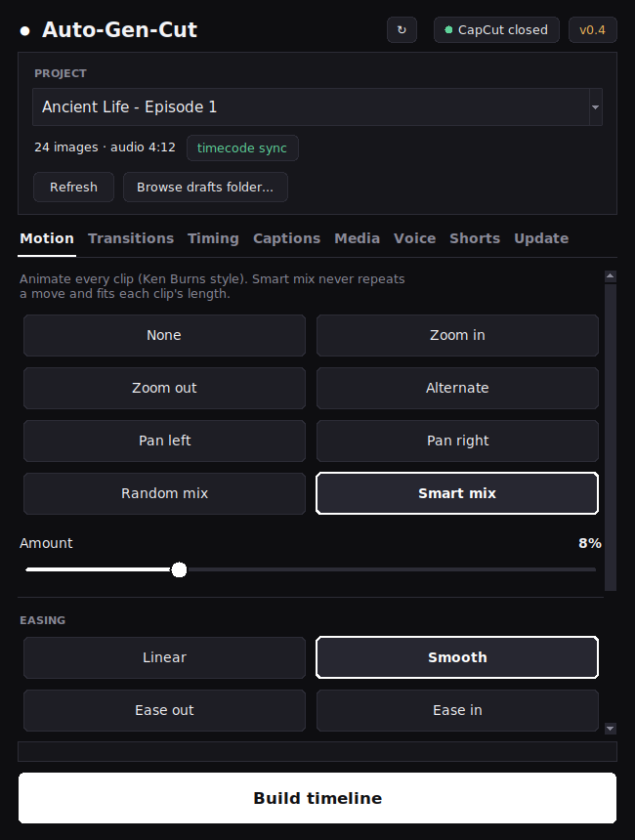
Task: Switch to the Shorts tab
Action: tap(475, 238)
